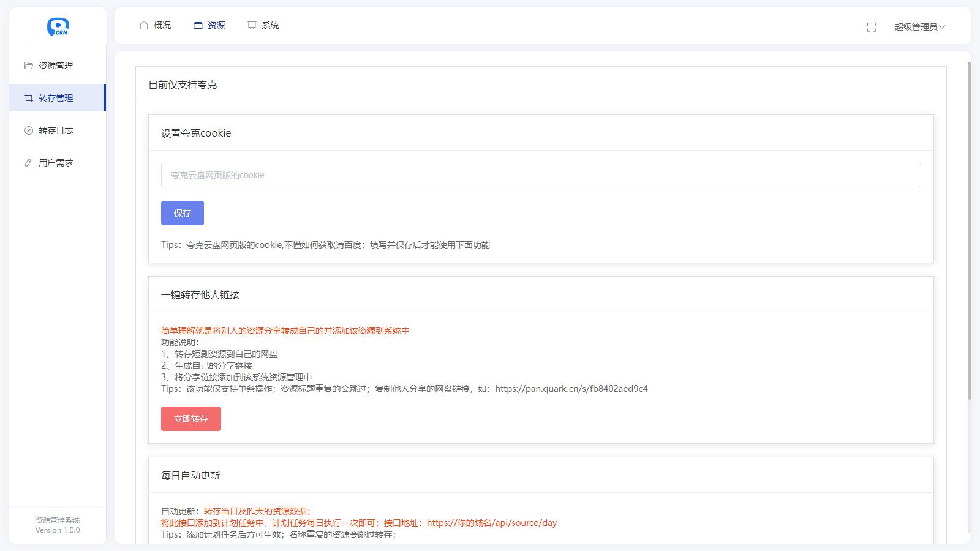
Task: Click the blue 保存 button
Action: [x=183, y=213]
